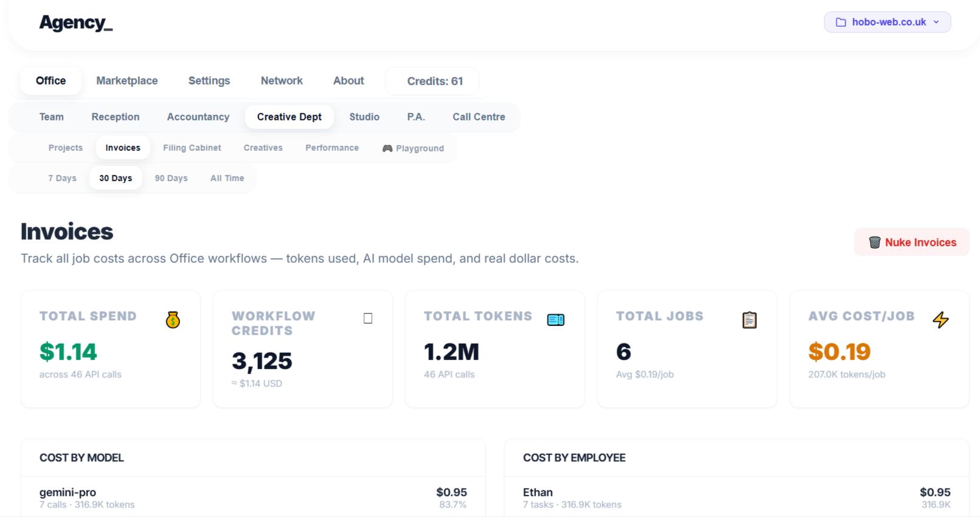Click the folder icon beside hobo-web.co.uk
This screenshot has height=517, width=980.
click(841, 23)
